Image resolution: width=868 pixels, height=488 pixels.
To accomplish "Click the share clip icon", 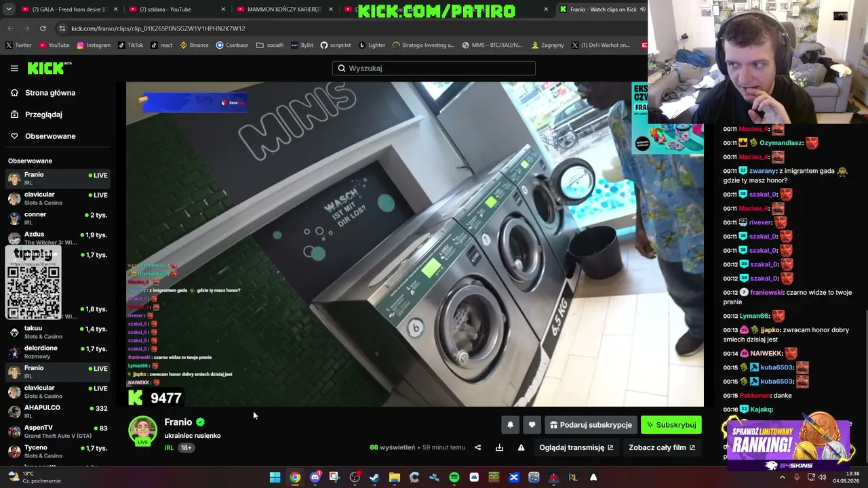I will tap(477, 447).
